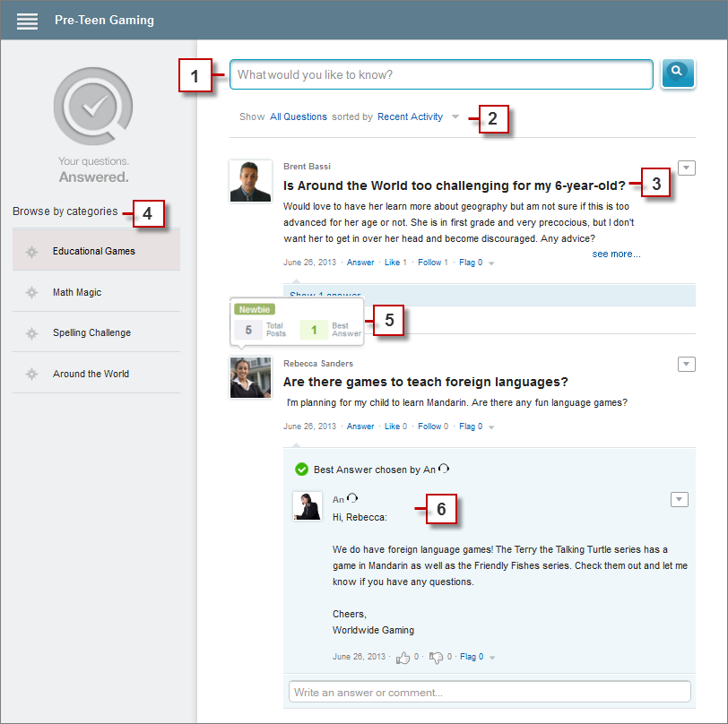
Task: Click thumbs down icon on An's answer
Action: pos(436,657)
